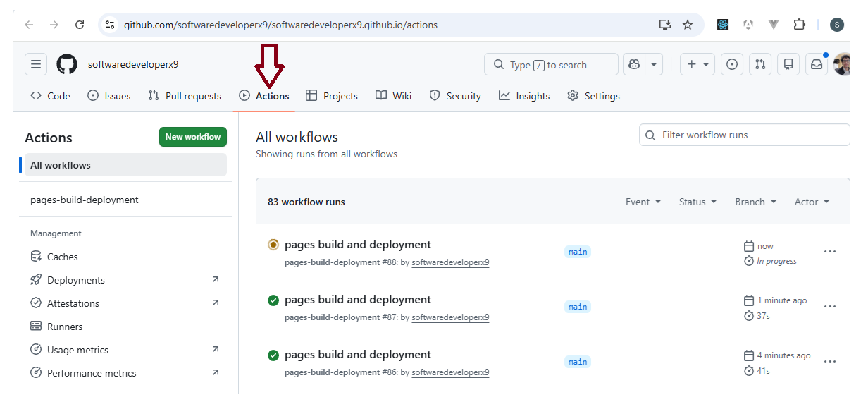Click the main branch label on run #87
Image resolution: width=868 pixels, height=402 pixels.
(x=578, y=307)
